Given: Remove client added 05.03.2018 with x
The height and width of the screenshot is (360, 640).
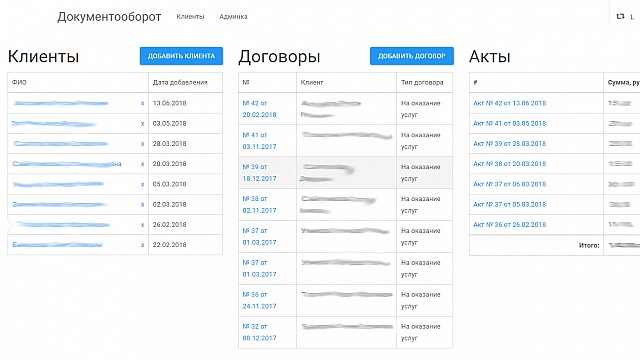Looking at the screenshot, I should pos(142,184).
